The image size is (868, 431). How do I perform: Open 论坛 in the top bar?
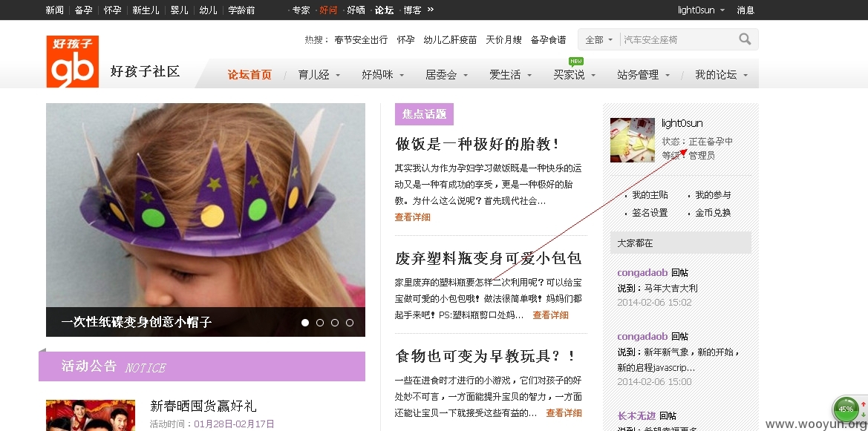click(384, 10)
